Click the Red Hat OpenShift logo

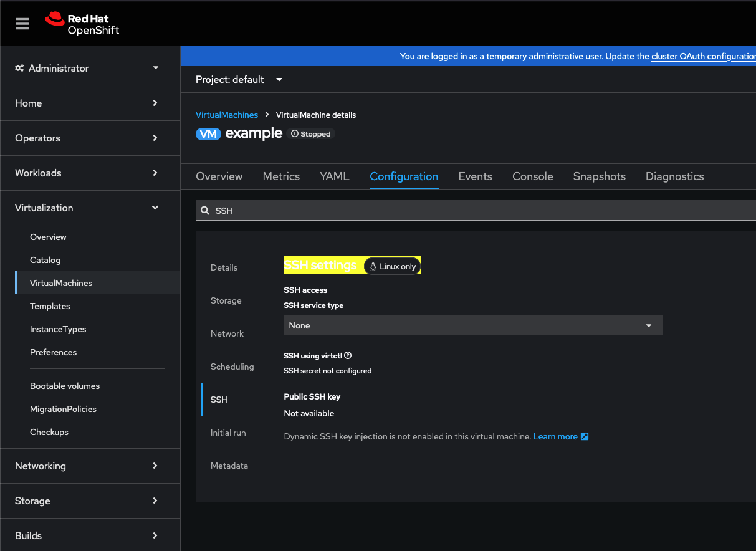click(x=82, y=24)
